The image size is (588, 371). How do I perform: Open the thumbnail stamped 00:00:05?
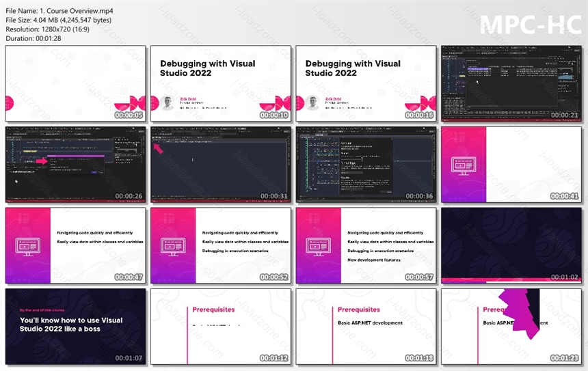click(x=76, y=83)
